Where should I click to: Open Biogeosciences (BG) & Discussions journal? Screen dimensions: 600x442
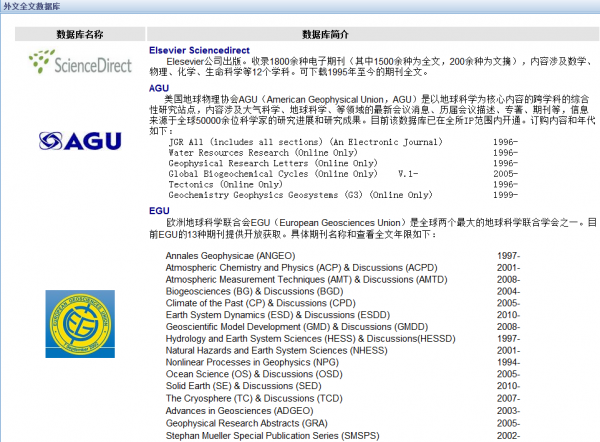(x=254, y=291)
